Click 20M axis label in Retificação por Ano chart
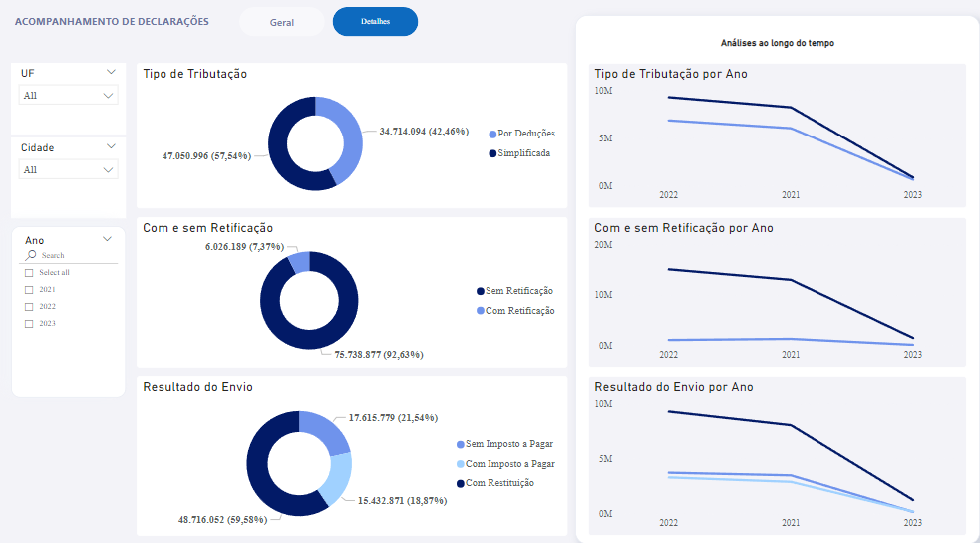 603,245
